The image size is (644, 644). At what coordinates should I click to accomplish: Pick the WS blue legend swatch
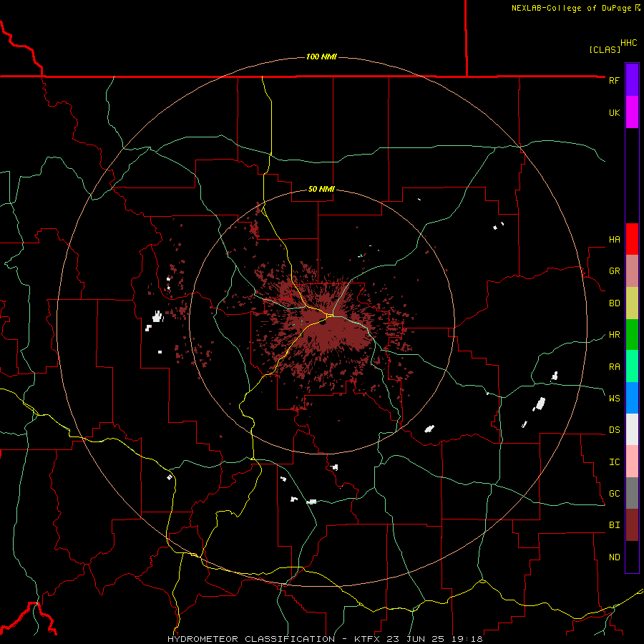coord(632,398)
